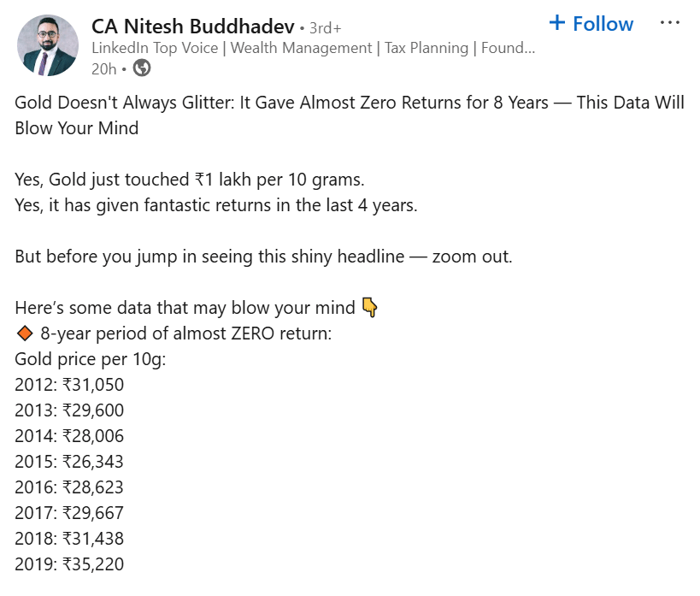Click the 2012: ₹31,050 price line

(69, 385)
